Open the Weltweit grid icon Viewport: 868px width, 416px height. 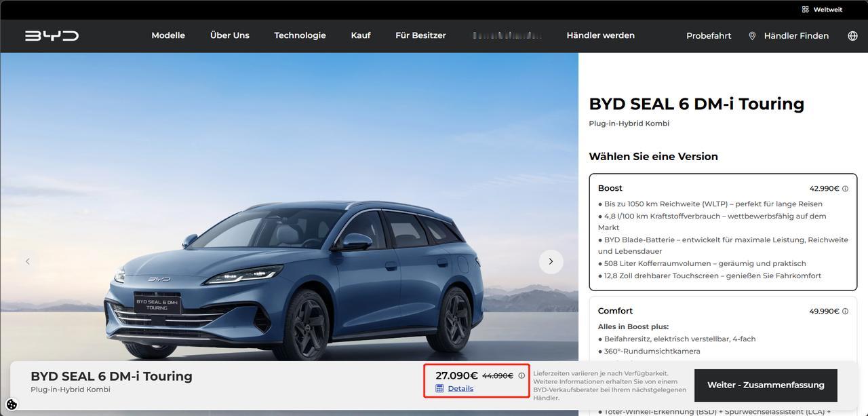(x=805, y=10)
